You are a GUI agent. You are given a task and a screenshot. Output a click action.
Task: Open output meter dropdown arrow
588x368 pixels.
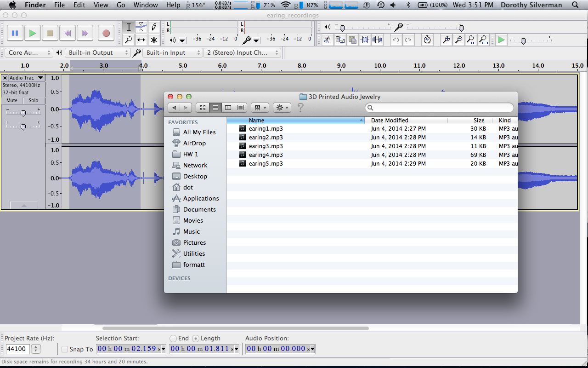(x=182, y=40)
